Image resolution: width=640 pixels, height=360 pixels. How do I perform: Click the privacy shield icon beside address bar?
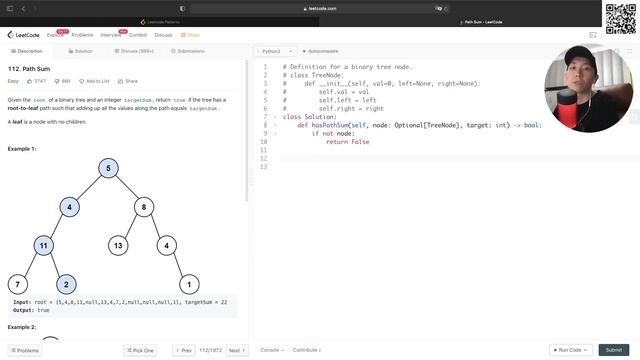(182, 9)
